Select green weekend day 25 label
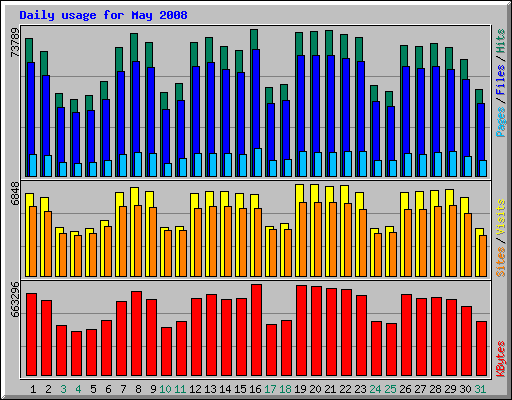 click(390, 389)
